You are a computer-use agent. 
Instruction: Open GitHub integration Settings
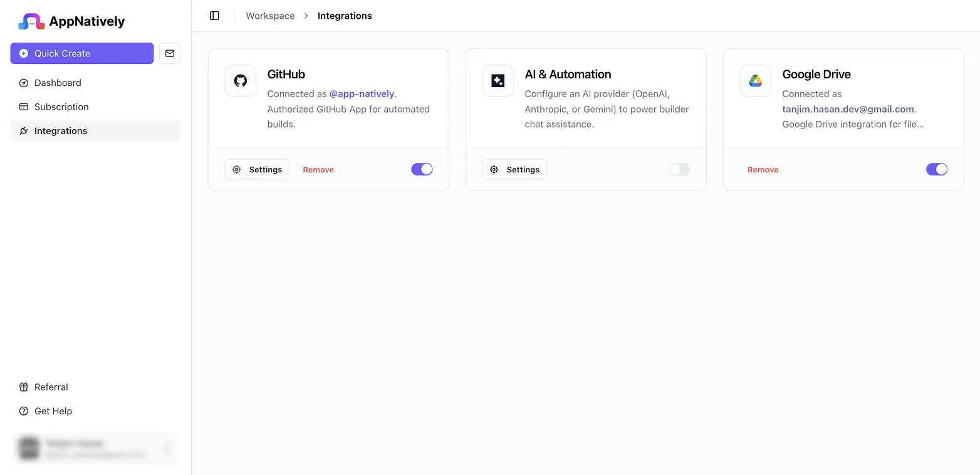coord(257,169)
